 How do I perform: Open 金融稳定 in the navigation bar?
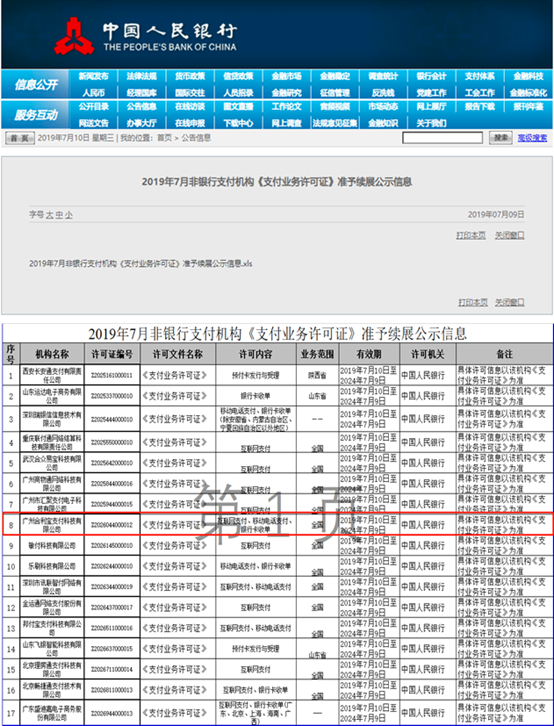(335, 76)
